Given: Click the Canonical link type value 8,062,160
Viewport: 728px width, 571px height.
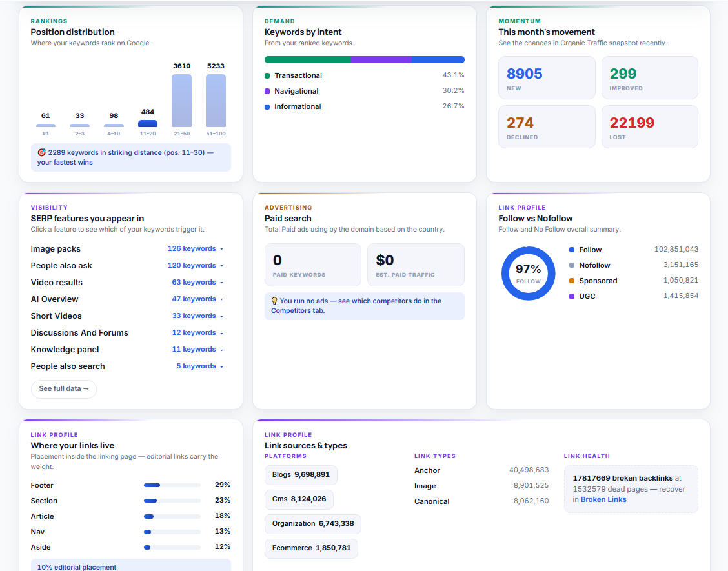Looking at the screenshot, I should coord(531,501).
